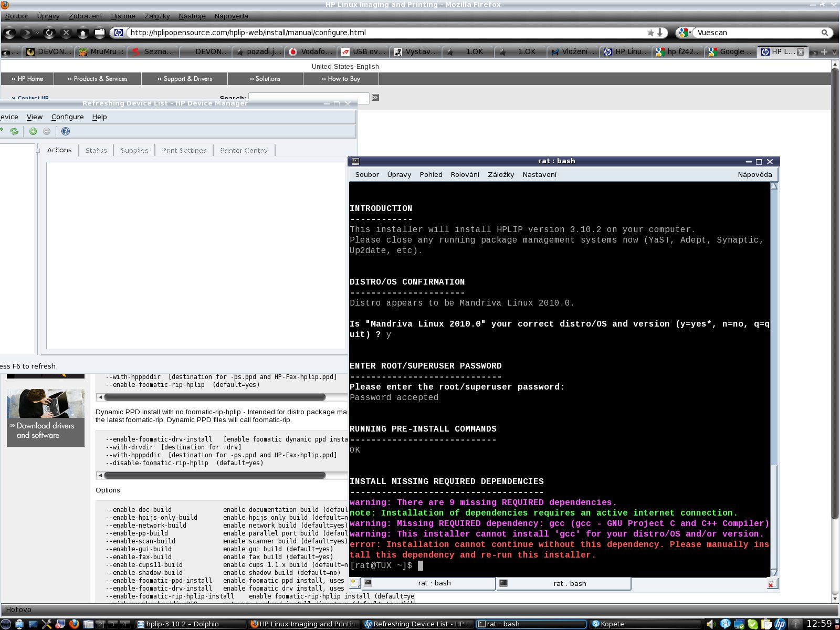This screenshot has width=840, height=630.
Task: Open Kopete taskbar entry
Action: click(645, 624)
